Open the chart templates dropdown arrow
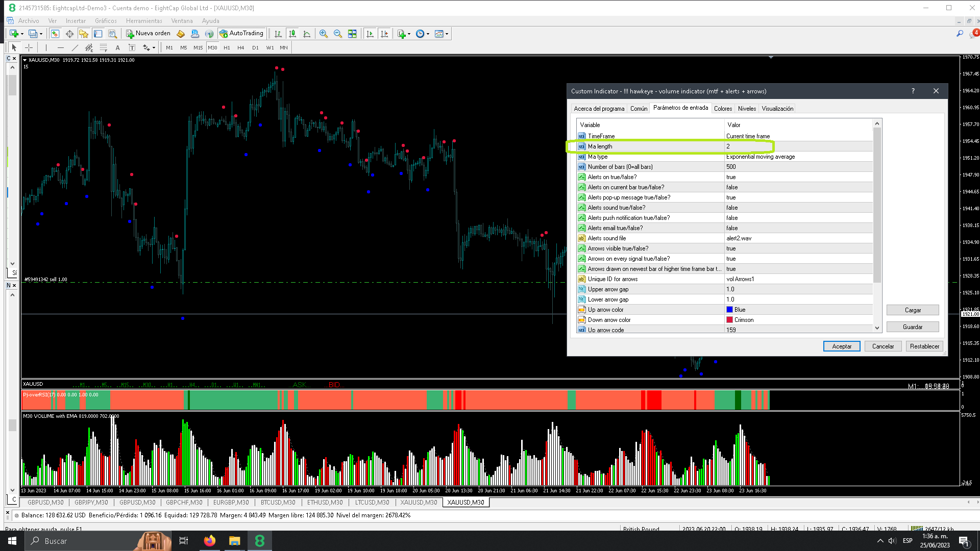The height and width of the screenshot is (551, 980). 447,34
